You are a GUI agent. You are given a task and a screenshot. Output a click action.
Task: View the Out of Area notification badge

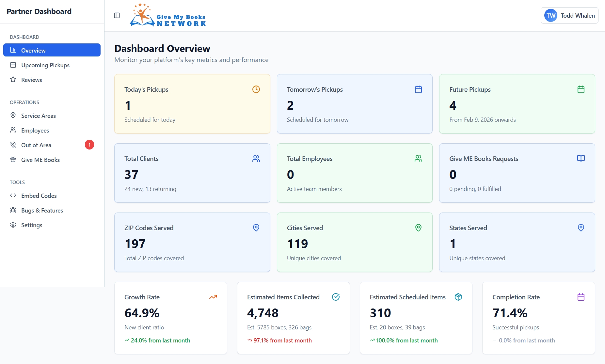coord(89,145)
